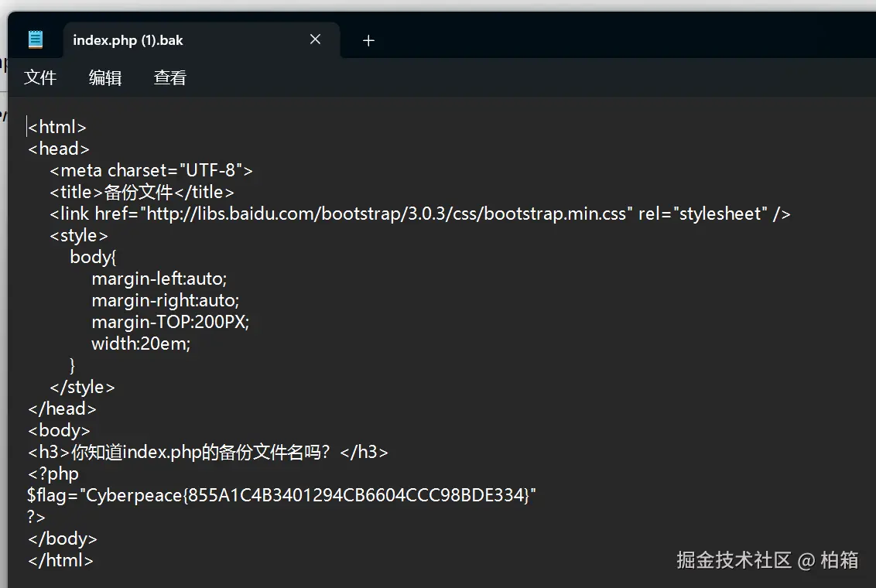Open the 查看 menu
This screenshot has height=588, width=876.
[x=169, y=77]
